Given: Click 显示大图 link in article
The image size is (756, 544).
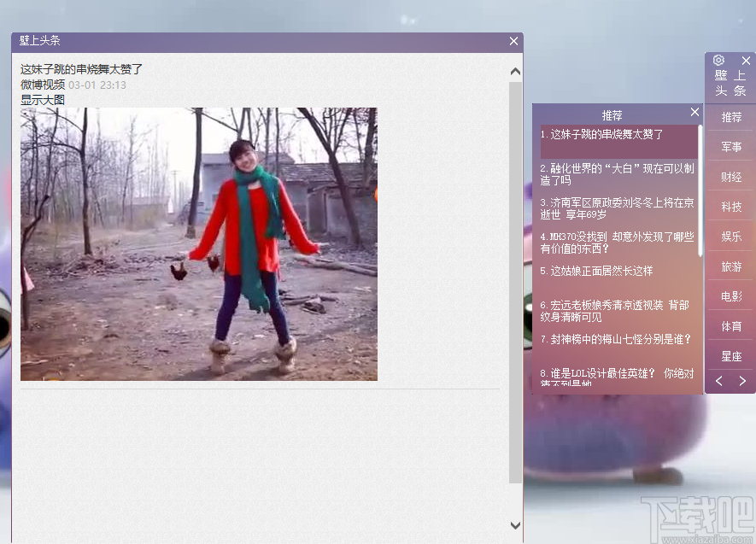Looking at the screenshot, I should click(x=43, y=100).
